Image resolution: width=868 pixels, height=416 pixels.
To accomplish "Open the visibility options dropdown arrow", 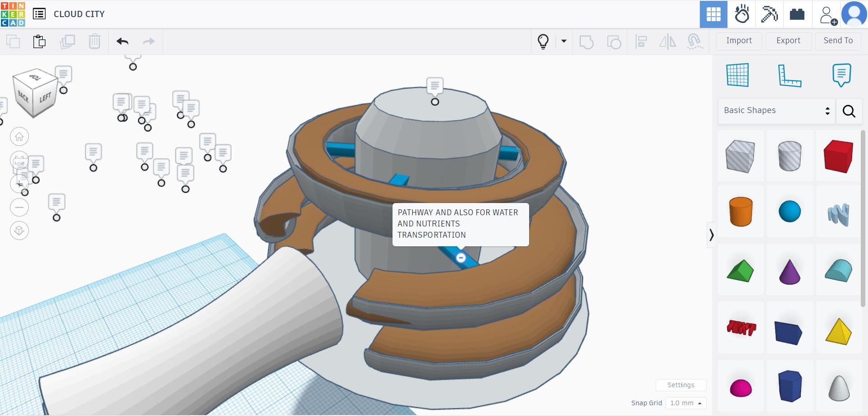I will point(564,41).
